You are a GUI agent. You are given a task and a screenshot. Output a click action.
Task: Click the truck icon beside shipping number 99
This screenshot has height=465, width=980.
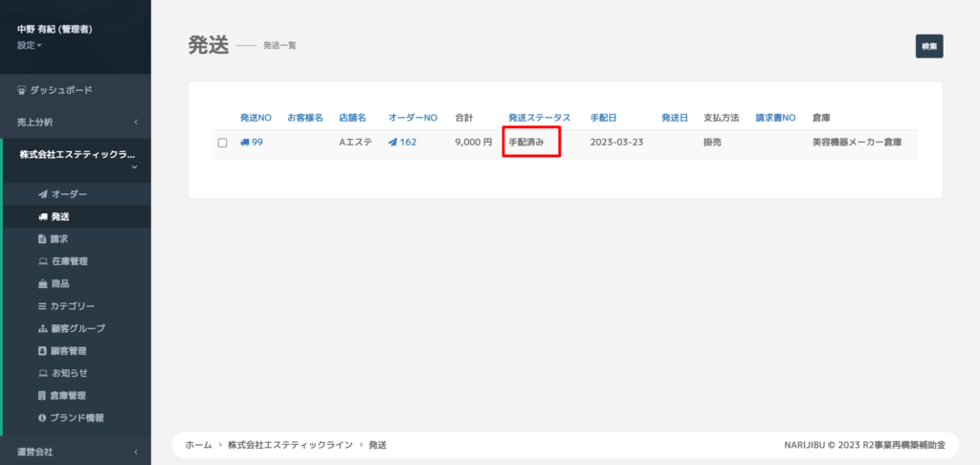[x=245, y=143]
